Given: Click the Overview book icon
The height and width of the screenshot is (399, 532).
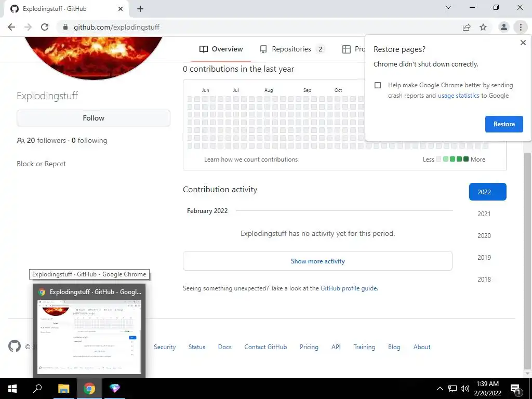Looking at the screenshot, I should 204,49.
